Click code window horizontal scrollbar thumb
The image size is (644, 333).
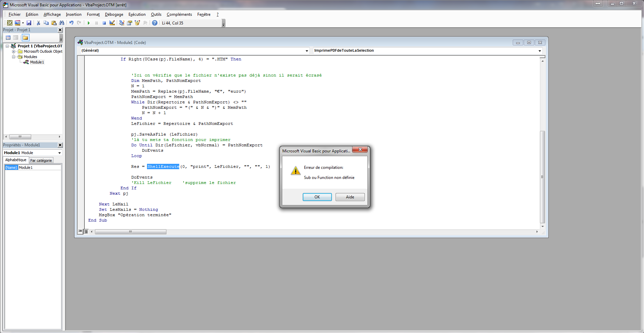(x=131, y=232)
